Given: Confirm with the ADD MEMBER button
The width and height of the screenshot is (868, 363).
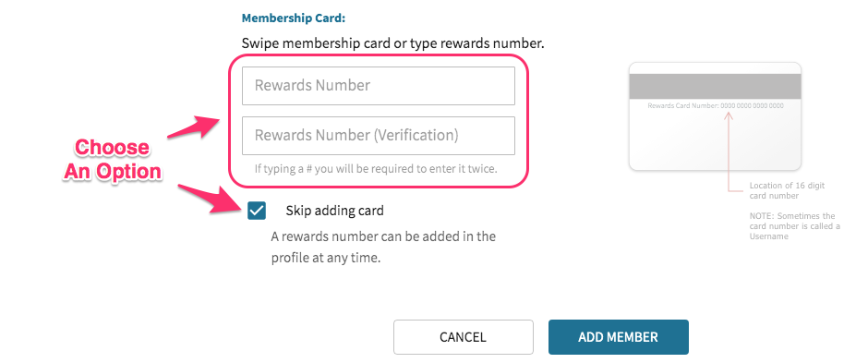Looking at the screenshot, I should tap(619, 337).
